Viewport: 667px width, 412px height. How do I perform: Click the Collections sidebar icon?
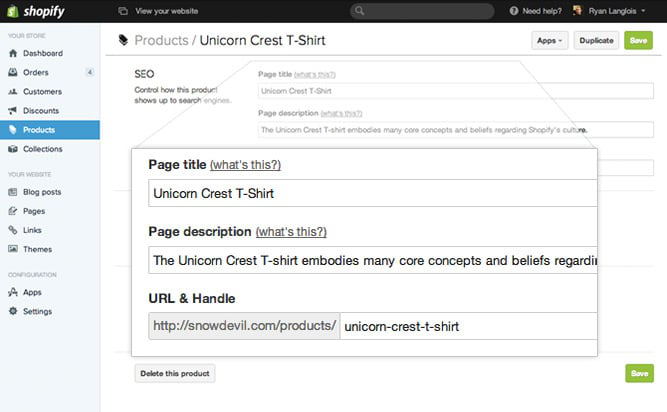[12, 149]
